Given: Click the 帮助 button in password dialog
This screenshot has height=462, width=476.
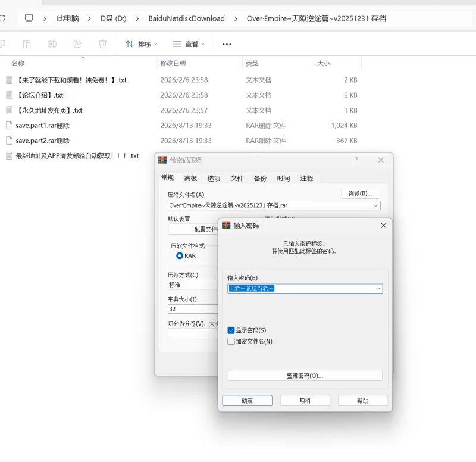Looking at the screenshot, I should 363,400.
